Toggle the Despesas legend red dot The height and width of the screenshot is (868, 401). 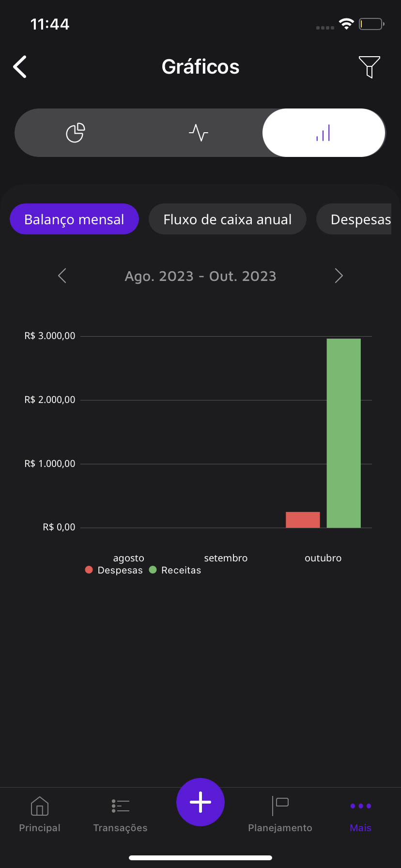89,570
